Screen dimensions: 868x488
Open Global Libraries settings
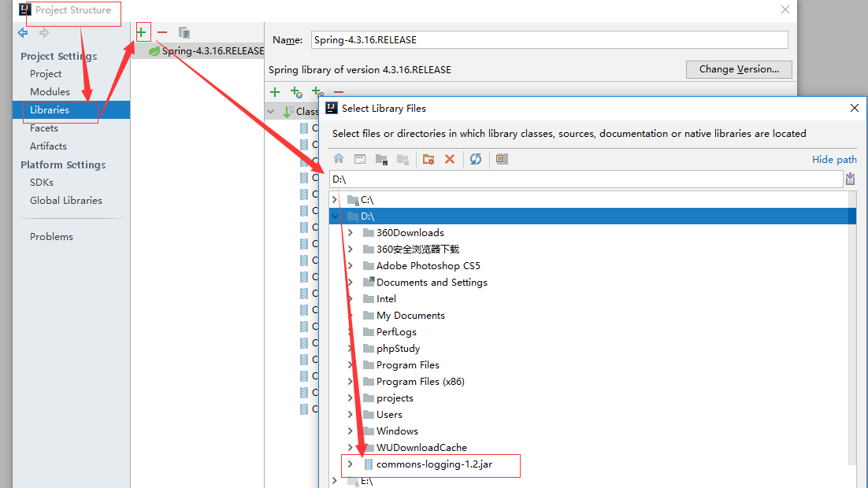(x=66, y=200)
